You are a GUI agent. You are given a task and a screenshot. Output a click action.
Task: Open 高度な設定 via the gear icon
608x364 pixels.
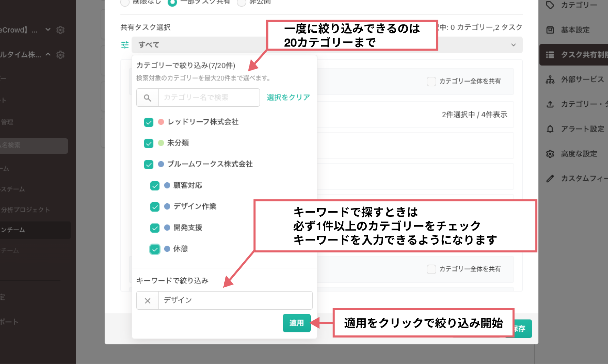550,154
